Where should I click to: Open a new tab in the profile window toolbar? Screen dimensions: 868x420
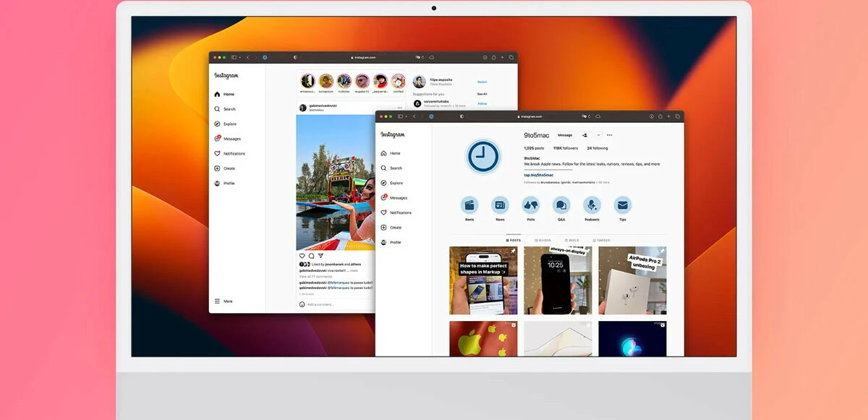tap(668, 116)
